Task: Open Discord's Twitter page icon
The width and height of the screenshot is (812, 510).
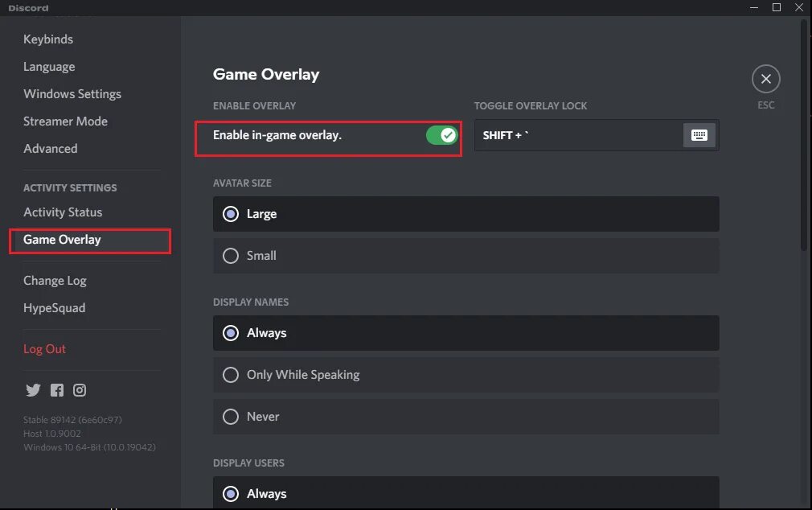Action: click(x=33, y=390)
